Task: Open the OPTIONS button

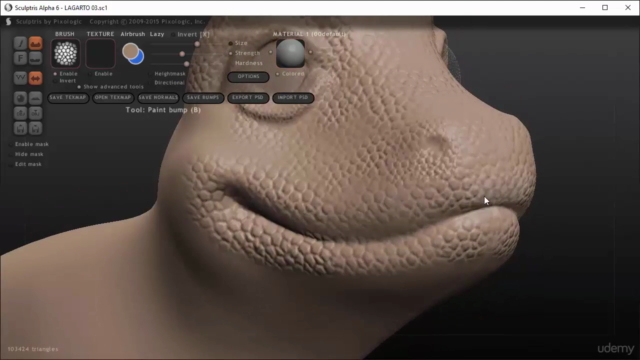Action: pos(248,77)
